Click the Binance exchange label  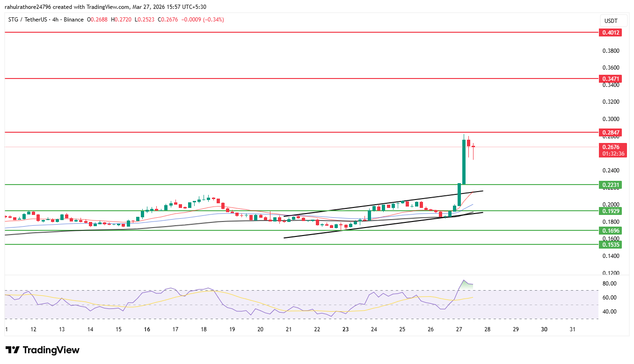click(73, 20)
